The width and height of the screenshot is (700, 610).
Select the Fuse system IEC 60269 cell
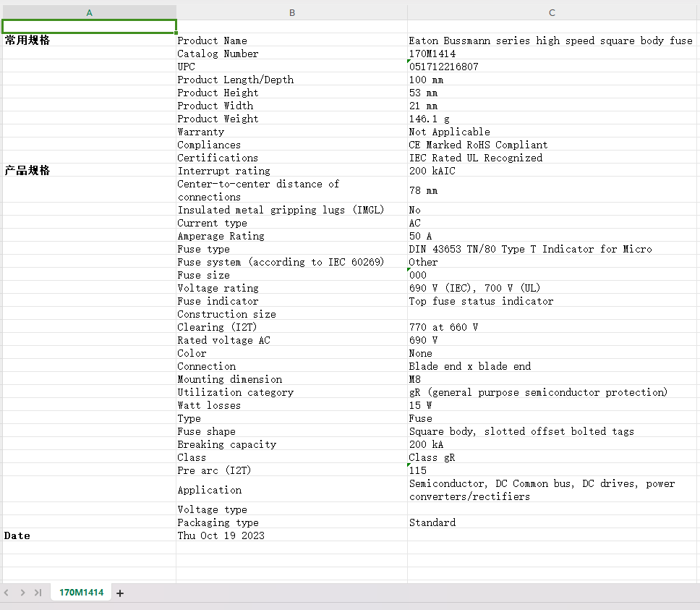point(292,262)
